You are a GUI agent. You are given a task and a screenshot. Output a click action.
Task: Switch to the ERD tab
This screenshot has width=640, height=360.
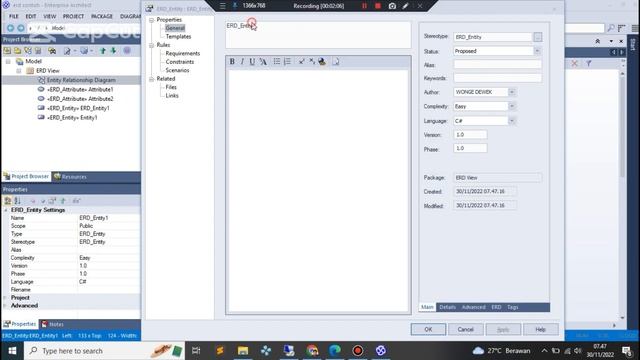496,307
